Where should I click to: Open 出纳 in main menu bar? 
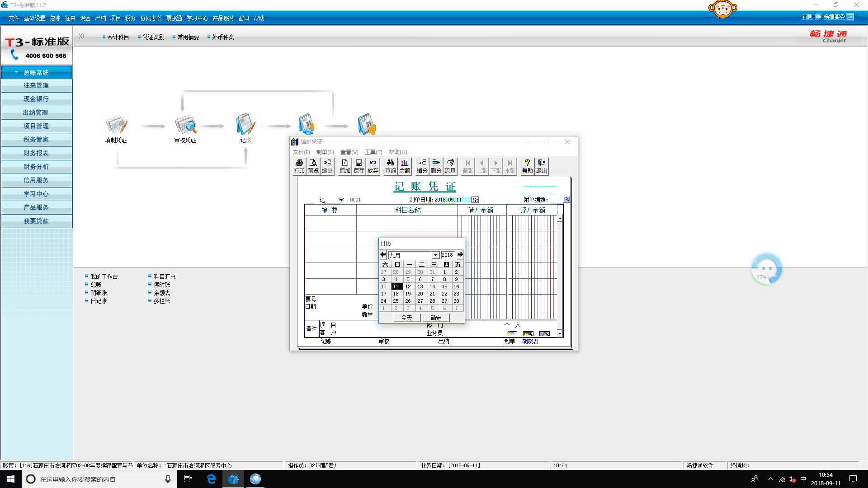click(x=100, y=18)
